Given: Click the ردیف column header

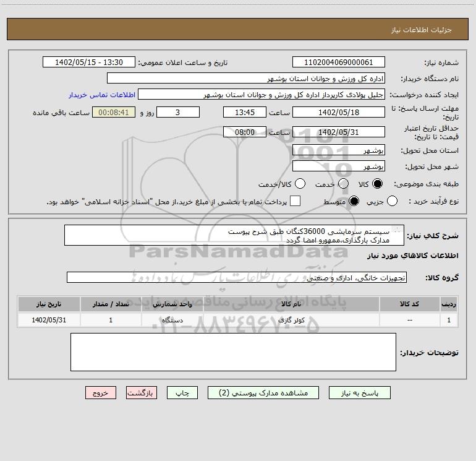Looking at the screenshot, I should (x=449, y=304).
